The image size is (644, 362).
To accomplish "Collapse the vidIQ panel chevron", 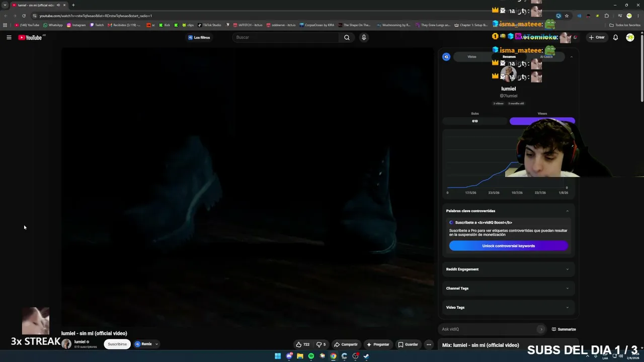I will pos(572,57).
